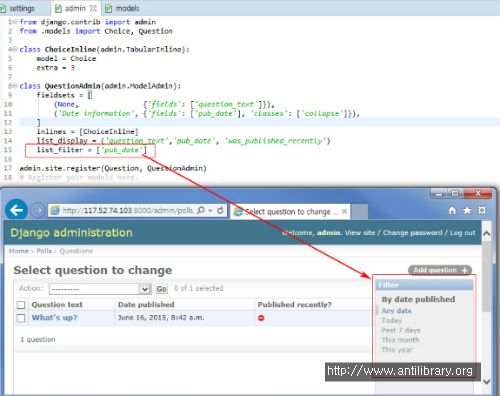Filter by This month
500x396 pixels.
point(400,340)
